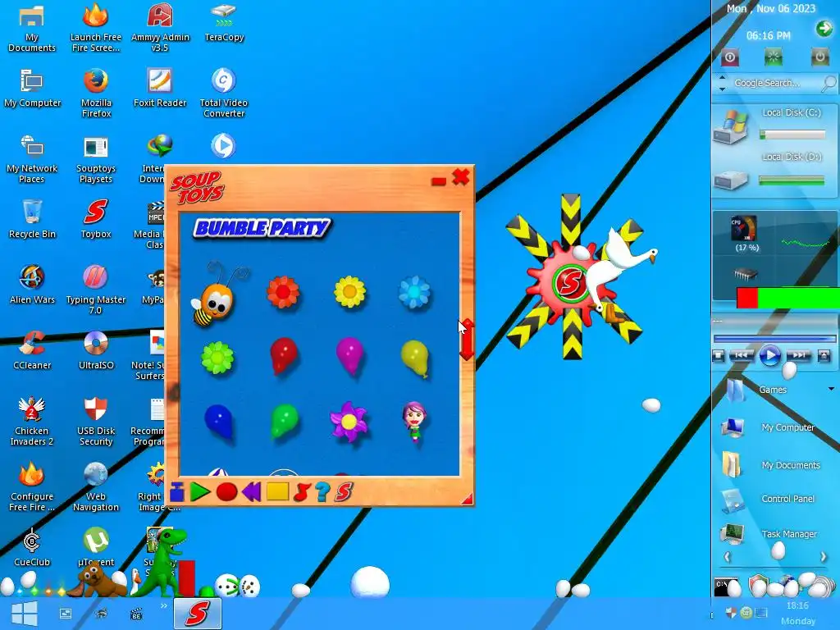Viewport: 840px width, 630px height.
Task: Click the blue play button on the sidebar player
Action: [769, 356]
